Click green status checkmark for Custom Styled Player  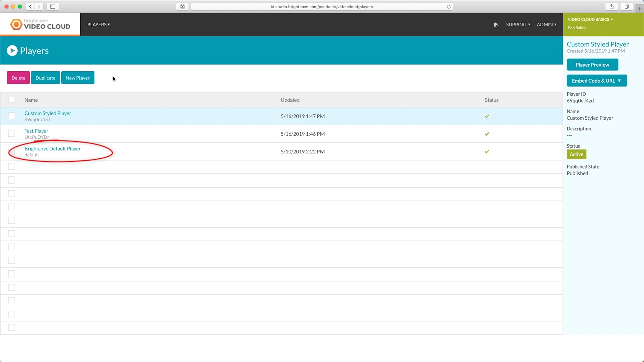click(487, 116)
